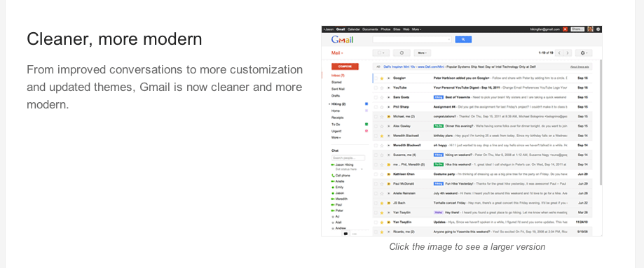Unstar the Ricardo, me (2) message
Viewport: 644px width, 268px height.
[x=381, y=232]
